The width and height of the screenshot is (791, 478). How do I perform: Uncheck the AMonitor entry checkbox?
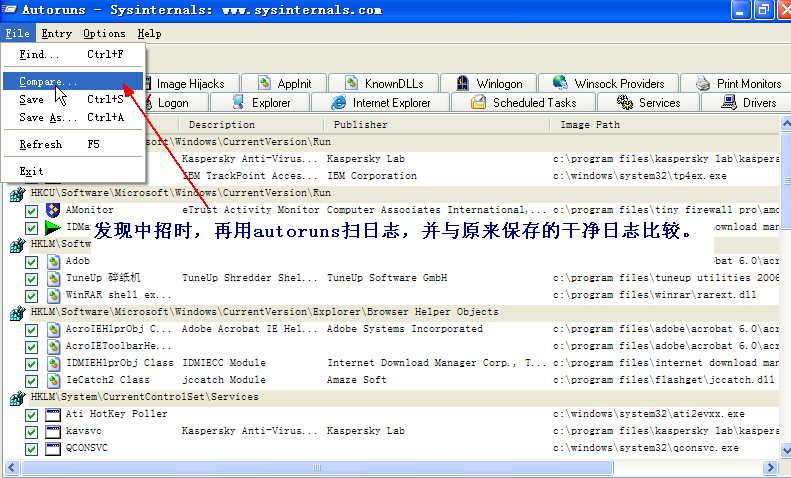31,211
